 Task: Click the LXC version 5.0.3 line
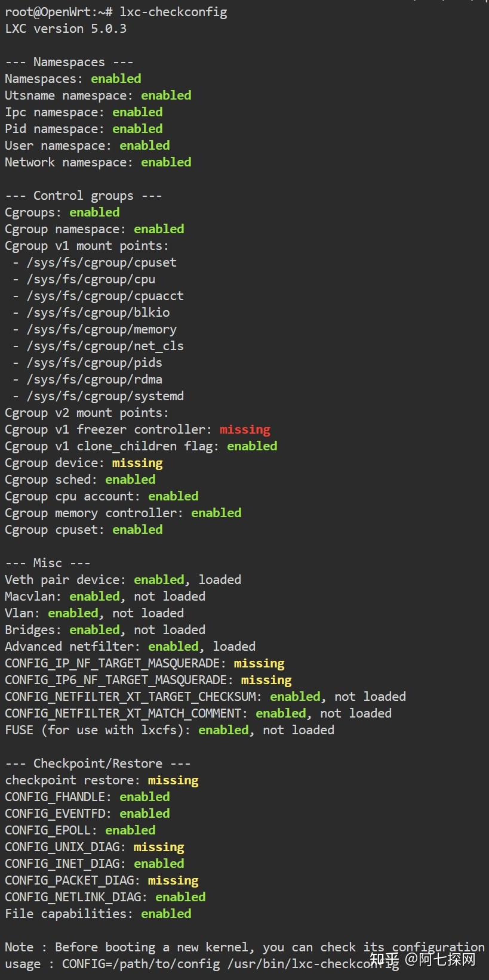tap(66, 29)
